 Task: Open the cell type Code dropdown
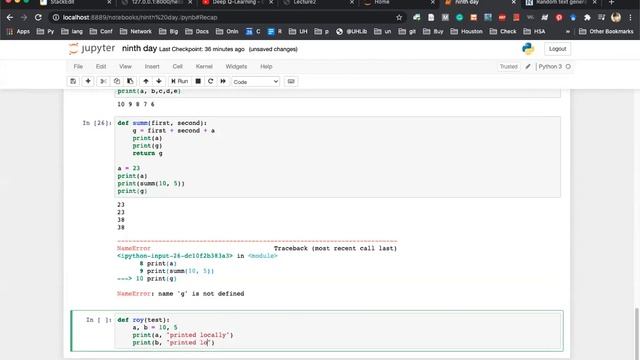tap(256, 82)
